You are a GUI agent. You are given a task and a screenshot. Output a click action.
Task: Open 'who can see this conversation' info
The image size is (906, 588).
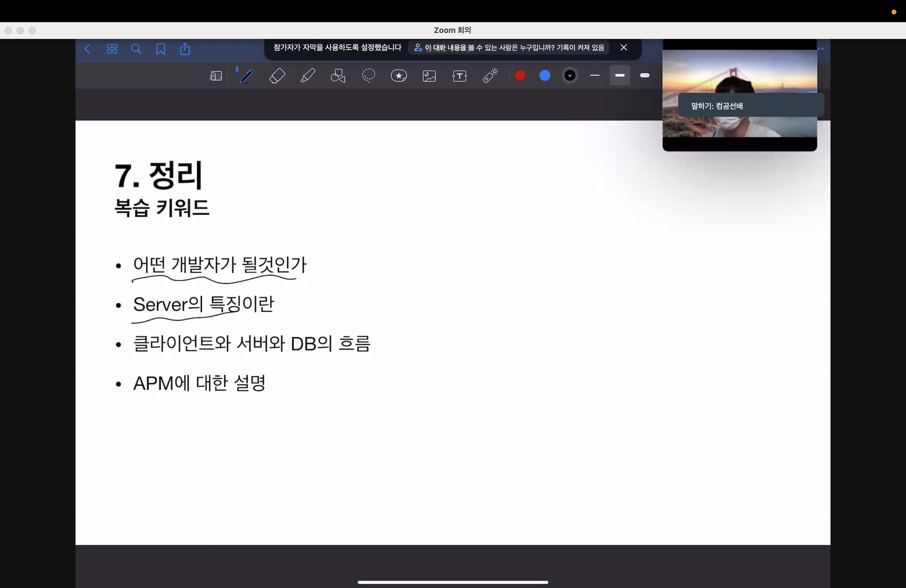coord(509,48)
